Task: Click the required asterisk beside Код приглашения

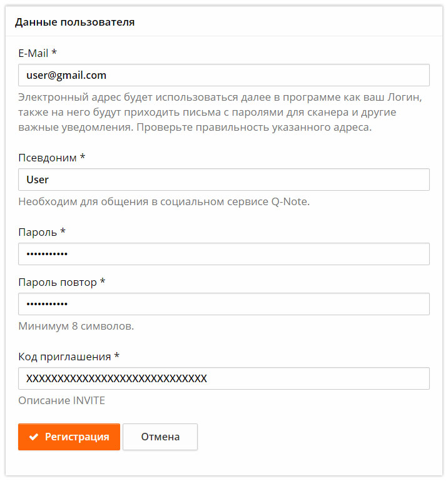Action: click(x=116, y=357)
